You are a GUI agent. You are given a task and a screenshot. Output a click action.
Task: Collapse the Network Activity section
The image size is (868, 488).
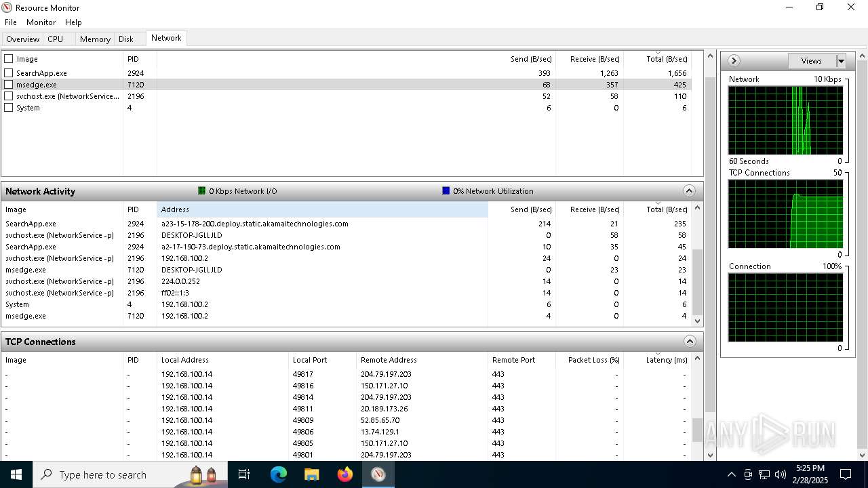point(689,191)
